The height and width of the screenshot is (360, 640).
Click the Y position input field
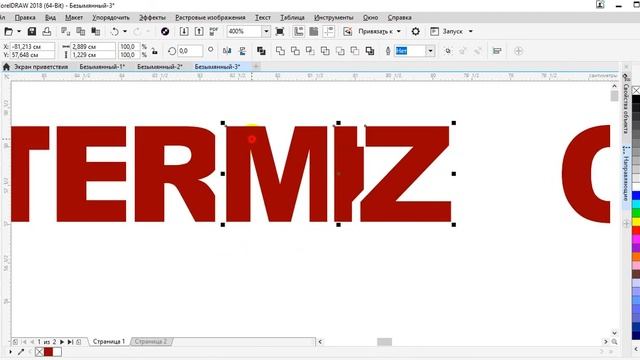(33, 55)
